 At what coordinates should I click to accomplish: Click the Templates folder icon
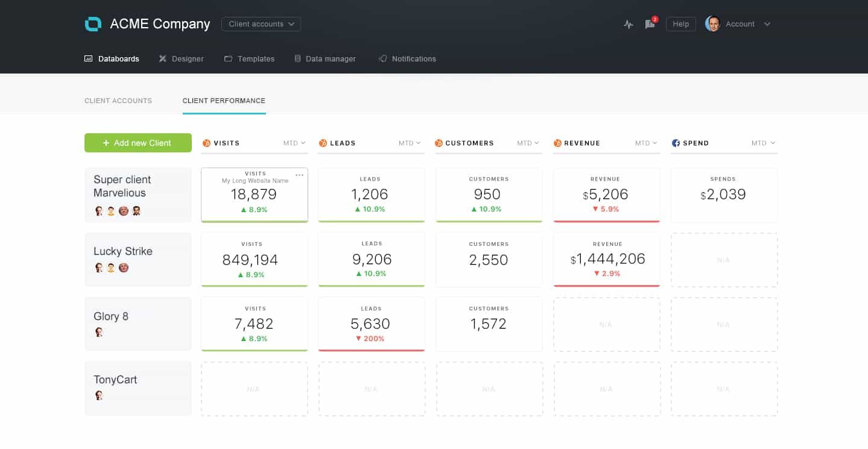point(228,59)
